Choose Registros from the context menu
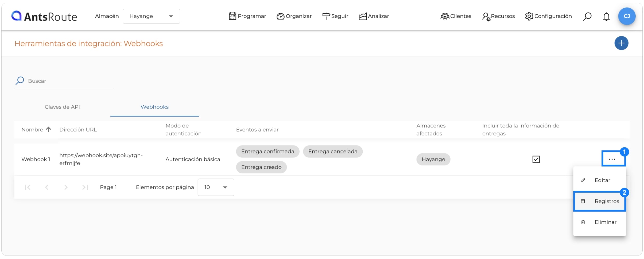 [x=599, y=201]
